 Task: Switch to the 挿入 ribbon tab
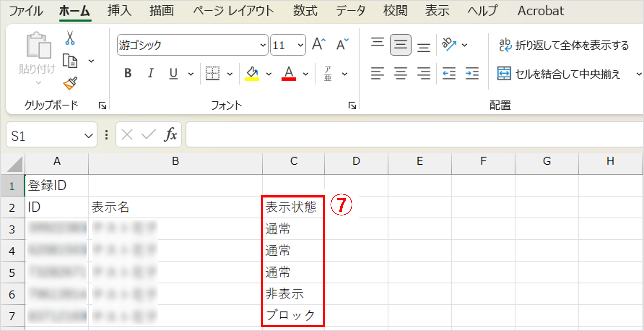pos(120,11)
